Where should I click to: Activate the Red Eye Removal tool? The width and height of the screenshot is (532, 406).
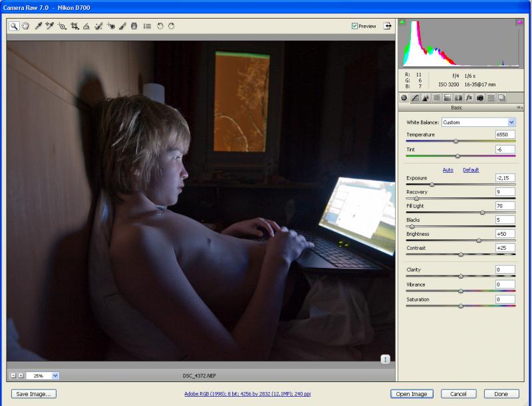coord(110,26)
